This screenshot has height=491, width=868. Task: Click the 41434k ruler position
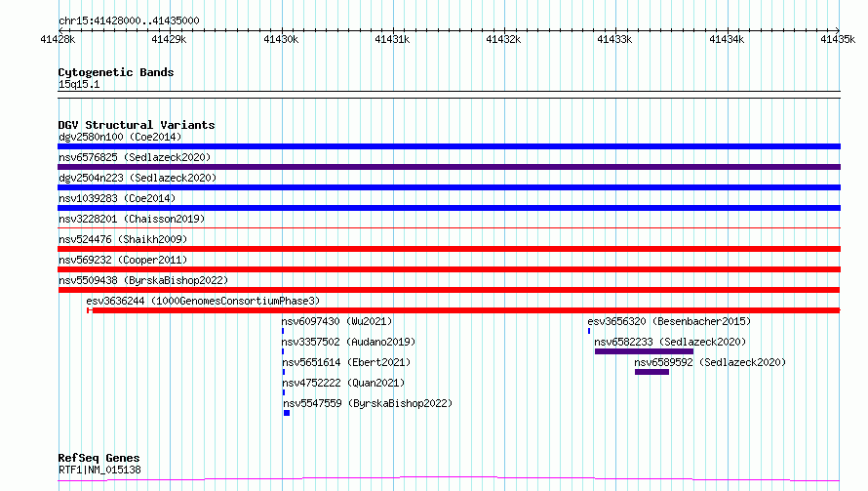click(727, 39)
